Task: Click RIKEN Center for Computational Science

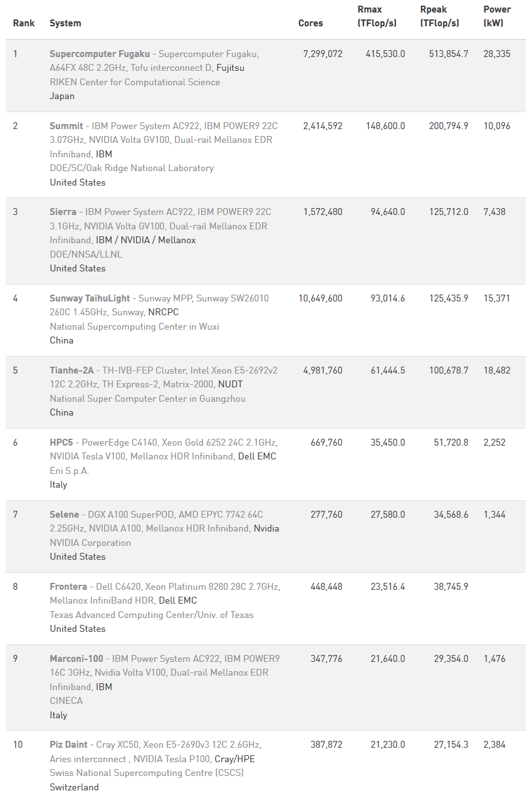Action: coord(135,82)
